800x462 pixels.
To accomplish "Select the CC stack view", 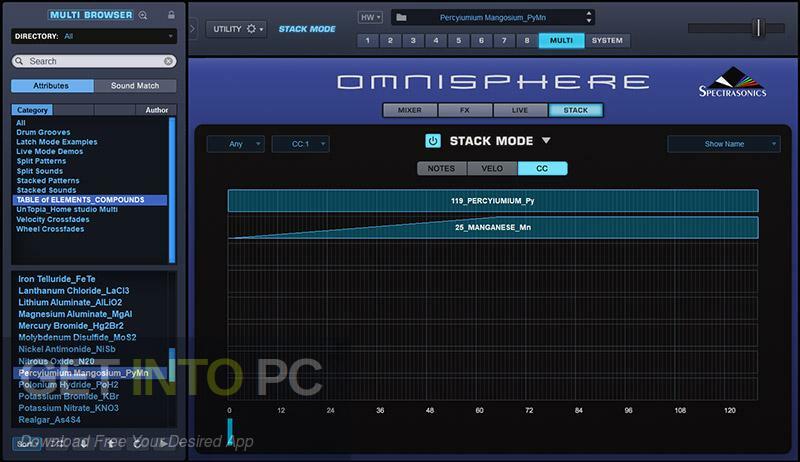I will pos(542,168).
